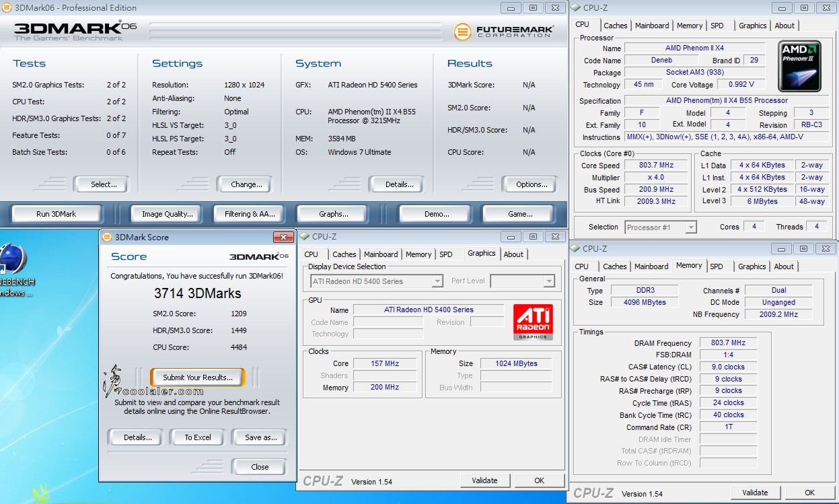This screenshot has height=504, width=839.
Task: Click the title icon of the CPU-Z timings window
Action: point(576,249)
